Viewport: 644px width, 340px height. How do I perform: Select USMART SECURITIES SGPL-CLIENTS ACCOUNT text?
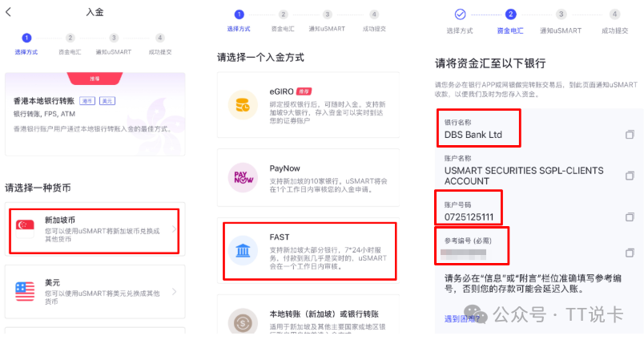click(524, 176)
